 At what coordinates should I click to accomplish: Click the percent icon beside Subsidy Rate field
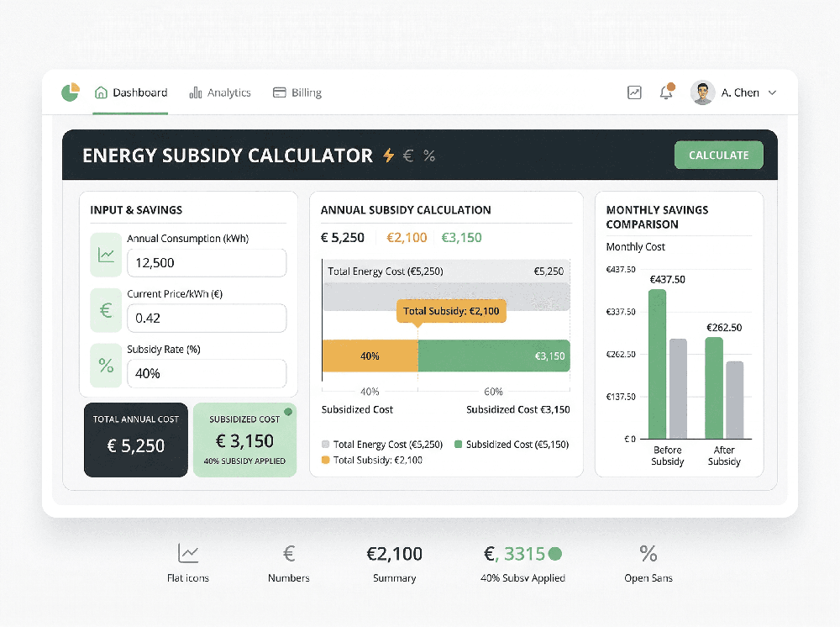(106, 366)
